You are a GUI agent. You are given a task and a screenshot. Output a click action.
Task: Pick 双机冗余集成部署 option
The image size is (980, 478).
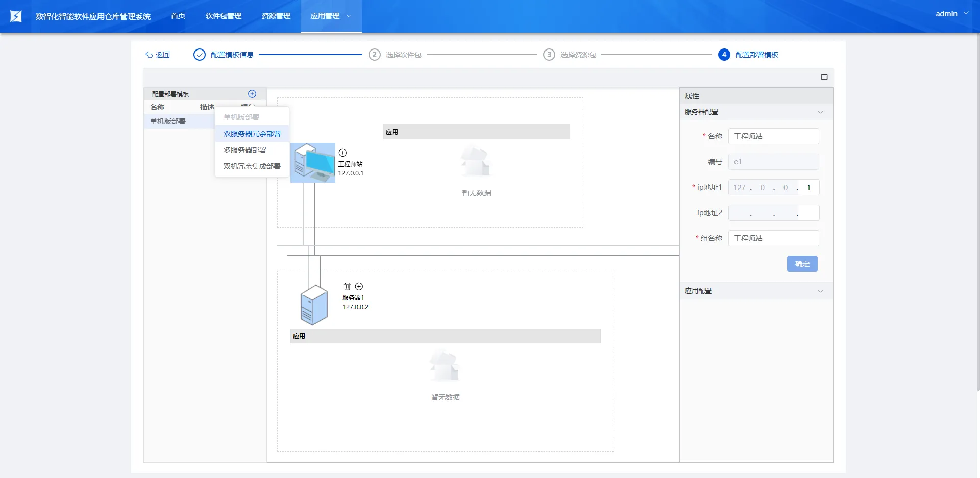click(252, 166)
